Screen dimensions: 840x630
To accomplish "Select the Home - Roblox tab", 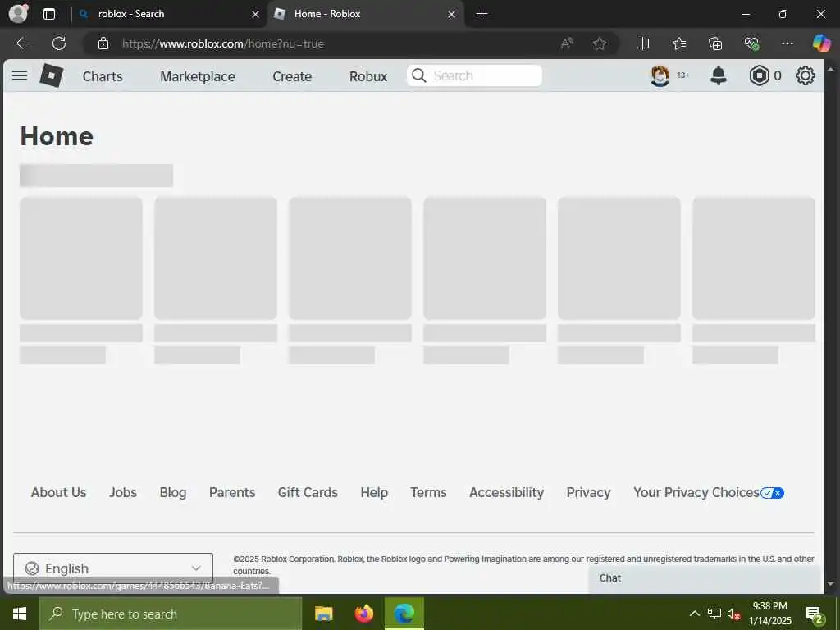I will point(365,14).
